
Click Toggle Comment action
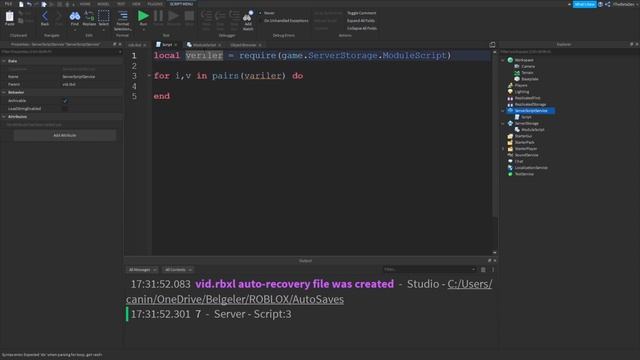(361, 13)
